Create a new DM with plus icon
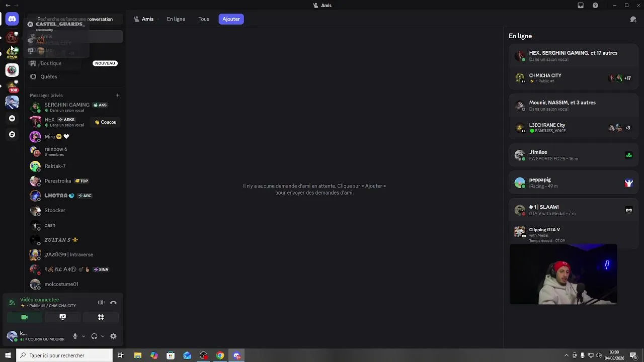The width and height of the screenshot is (644, 362). (118, 95)
